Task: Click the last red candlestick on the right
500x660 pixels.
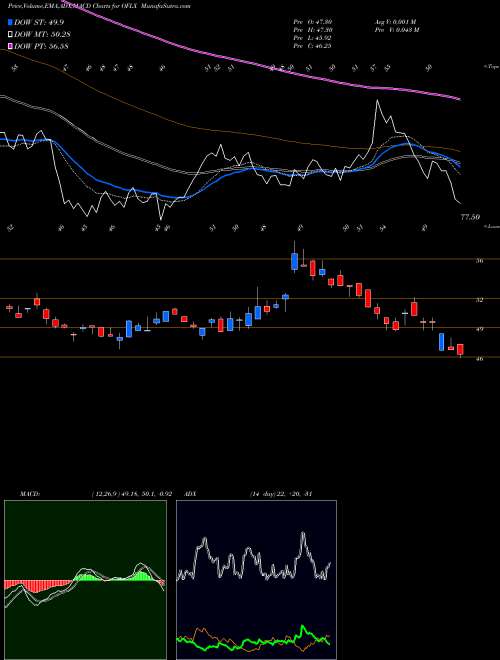Action: [460, 350]
